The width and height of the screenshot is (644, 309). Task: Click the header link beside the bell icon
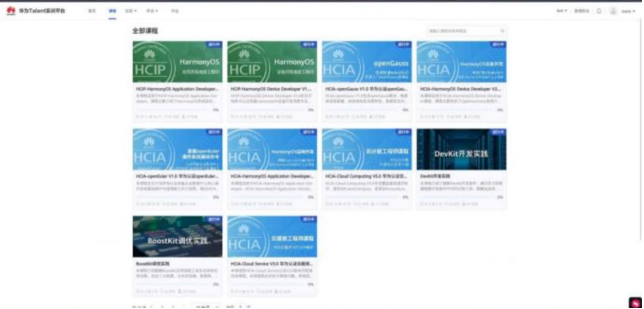click(x=582, y=11)
